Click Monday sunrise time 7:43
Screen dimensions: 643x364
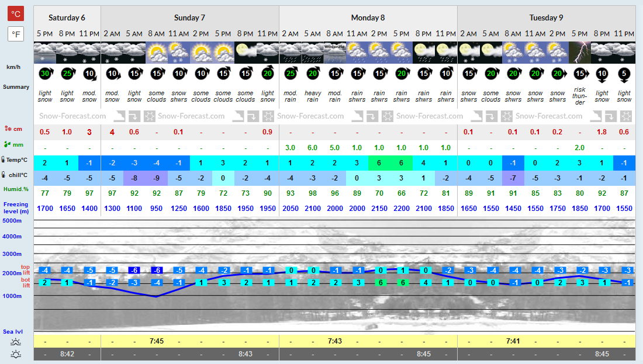[334, 341]
